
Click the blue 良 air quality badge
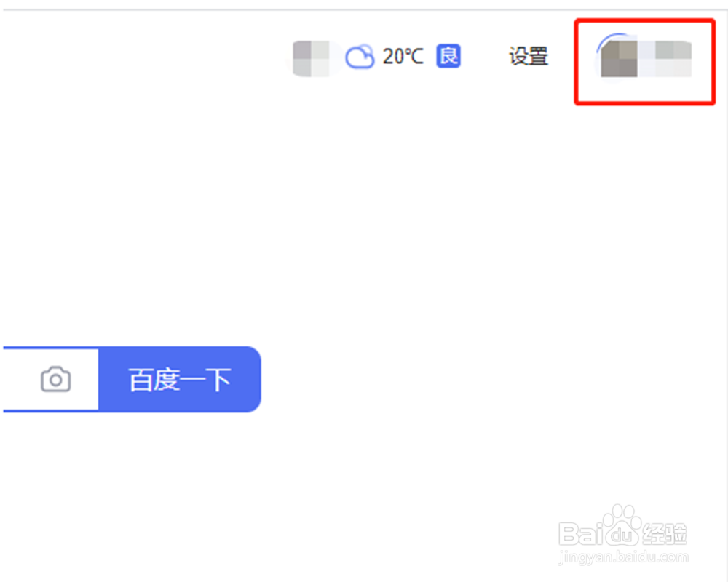pos(448,56)
